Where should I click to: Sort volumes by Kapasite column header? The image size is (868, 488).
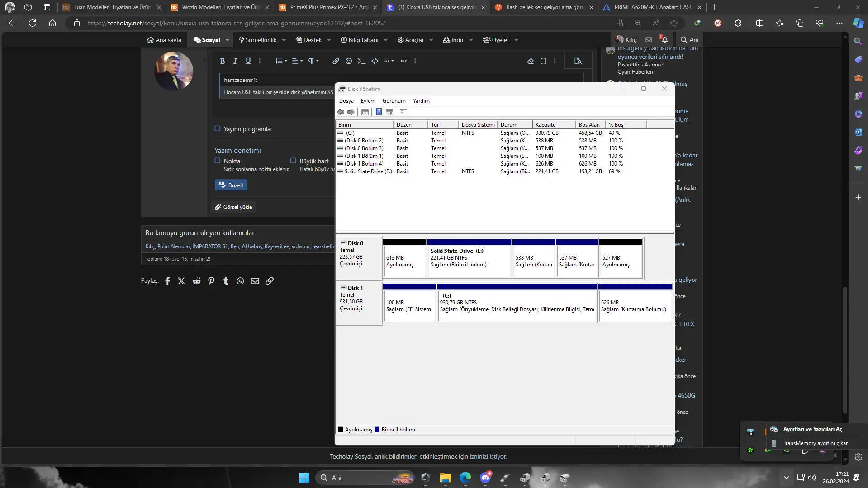pos(554,125)
